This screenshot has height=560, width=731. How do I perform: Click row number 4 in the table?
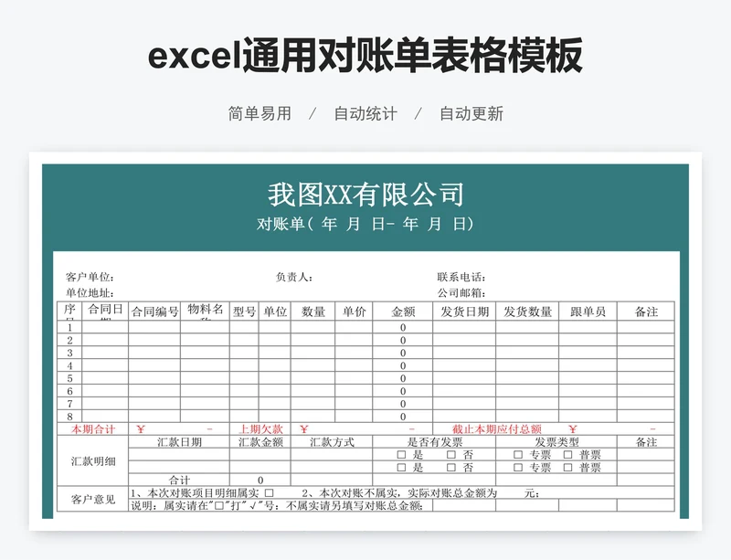pos(70,365)
